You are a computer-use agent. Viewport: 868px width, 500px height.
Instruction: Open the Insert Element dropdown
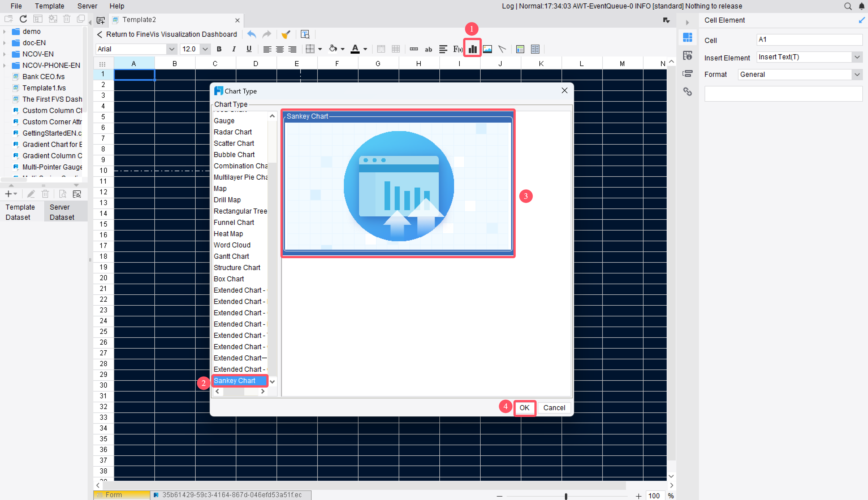point(857,57)
